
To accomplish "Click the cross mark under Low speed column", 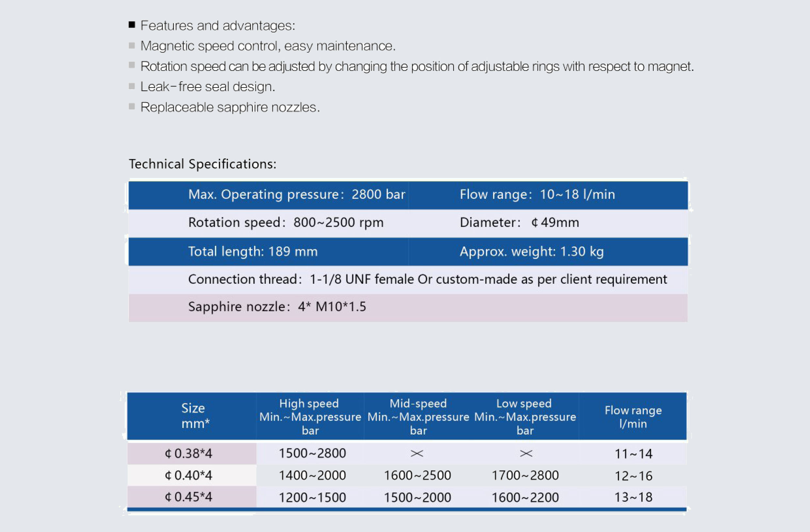I will [526, 453].
